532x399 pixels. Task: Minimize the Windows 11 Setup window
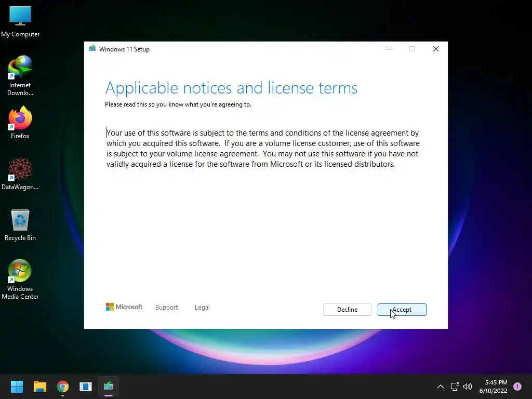389,49
